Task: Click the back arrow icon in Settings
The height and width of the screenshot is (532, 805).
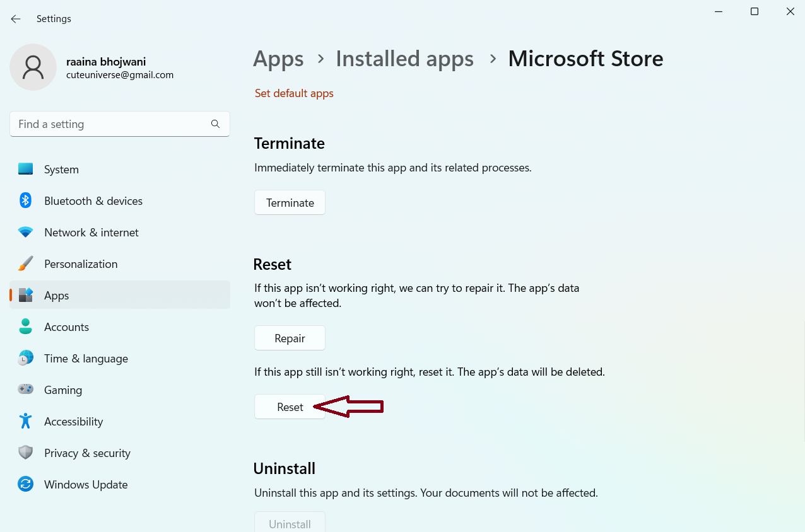Action: coord(16,19)
